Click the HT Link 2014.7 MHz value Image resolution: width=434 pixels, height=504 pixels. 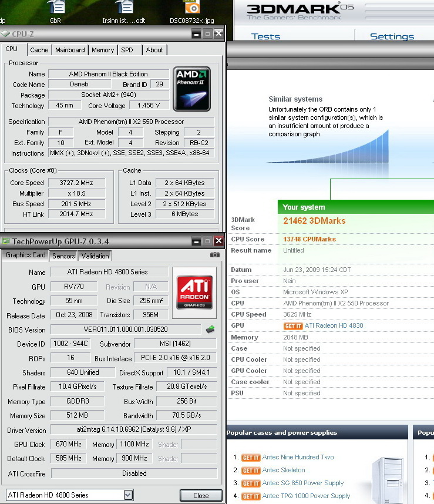point(76,214)
